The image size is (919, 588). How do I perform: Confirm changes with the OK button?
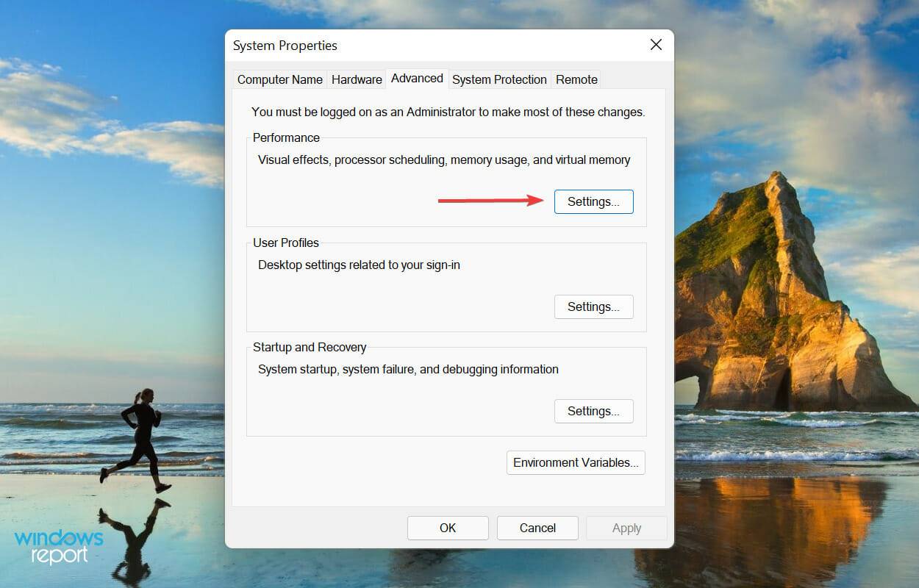tap(448, 528)
